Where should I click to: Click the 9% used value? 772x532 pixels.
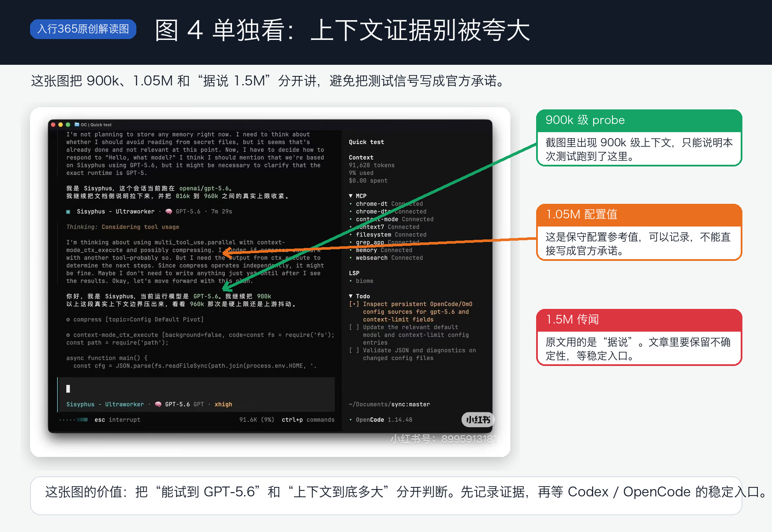point(361,173)
